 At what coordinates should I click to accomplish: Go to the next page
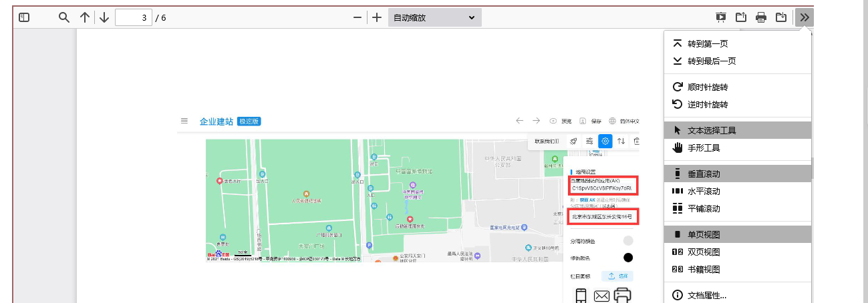pos(104,17)
